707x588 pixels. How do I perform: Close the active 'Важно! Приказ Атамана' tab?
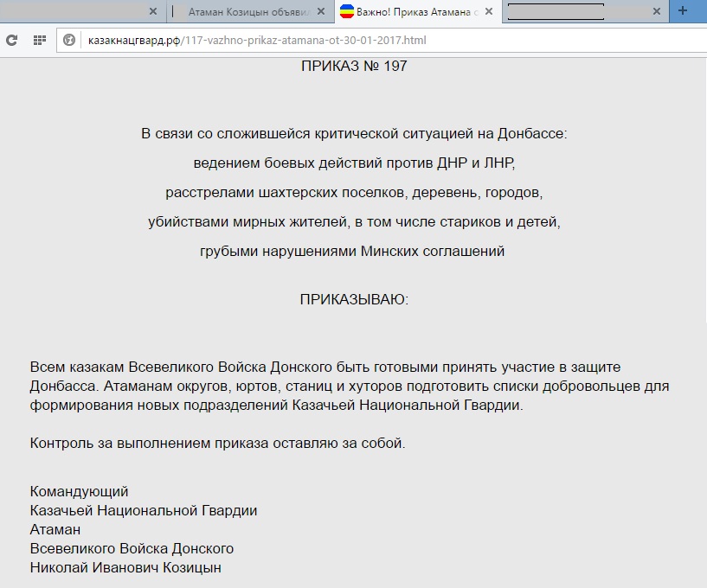tap(489, 12)
